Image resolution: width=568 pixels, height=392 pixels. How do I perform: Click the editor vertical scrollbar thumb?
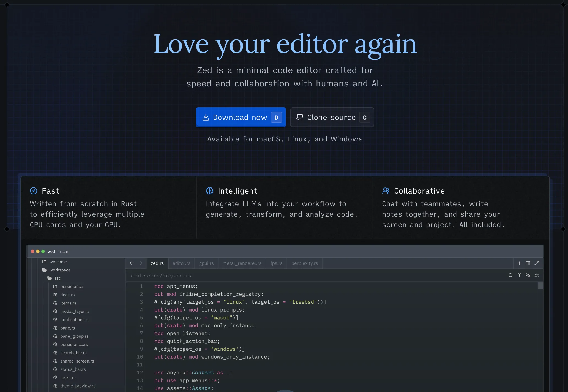pos(540,286)
